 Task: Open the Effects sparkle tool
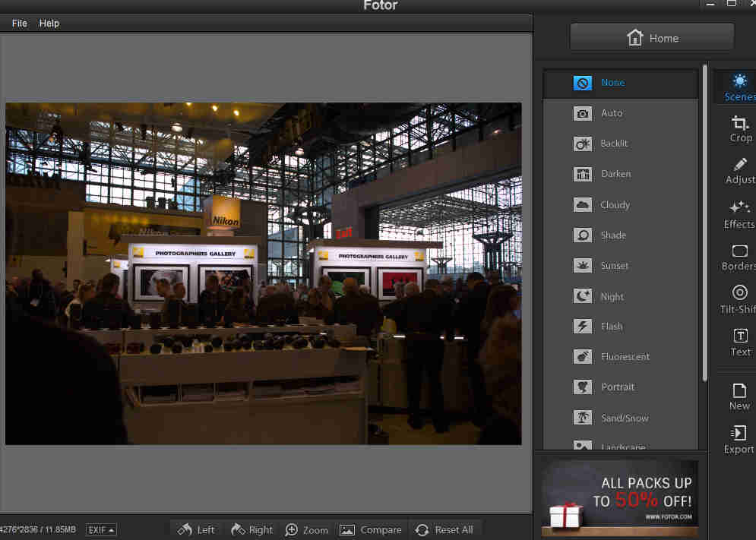click(x=739, y=215)
